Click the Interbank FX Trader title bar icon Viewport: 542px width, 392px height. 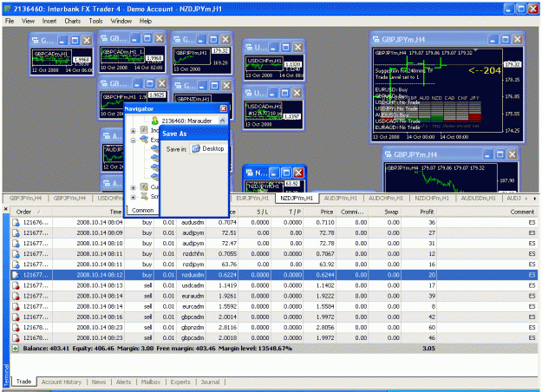(x=7, y=9)
